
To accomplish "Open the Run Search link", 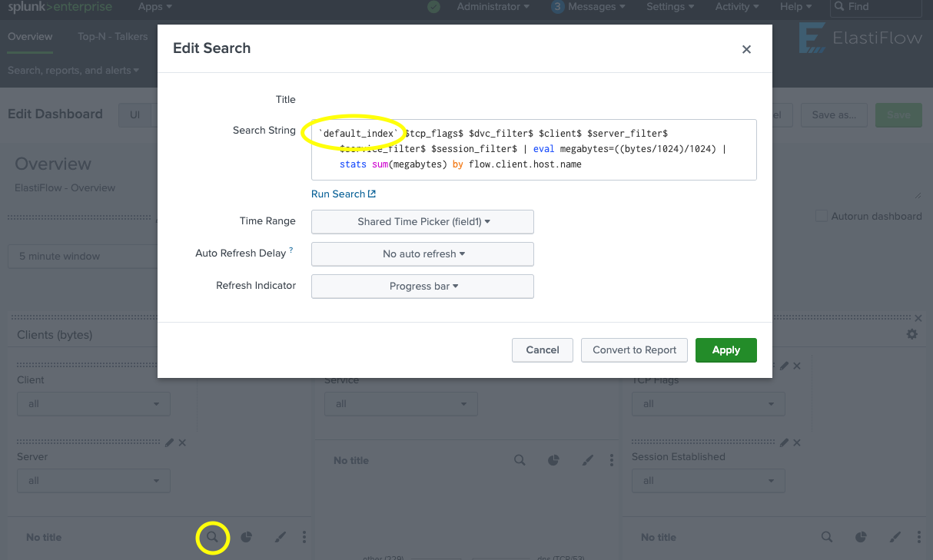I will point(343,194).
